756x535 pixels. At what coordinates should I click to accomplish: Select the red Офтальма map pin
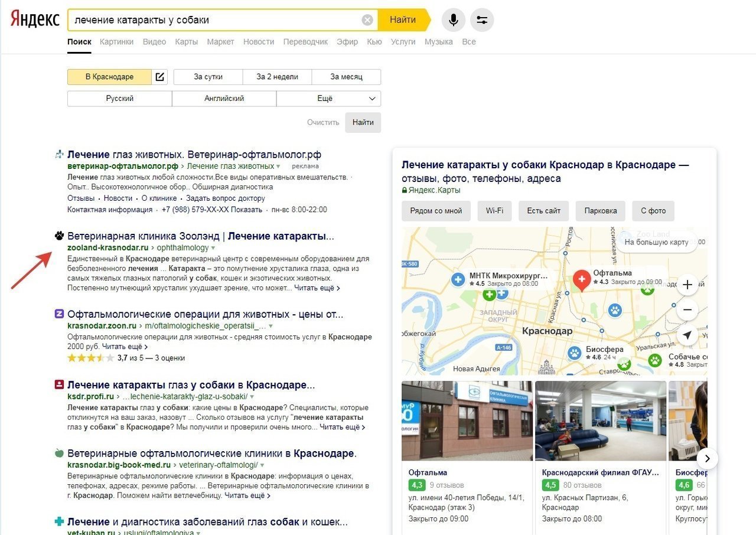[x=582, y=280]
